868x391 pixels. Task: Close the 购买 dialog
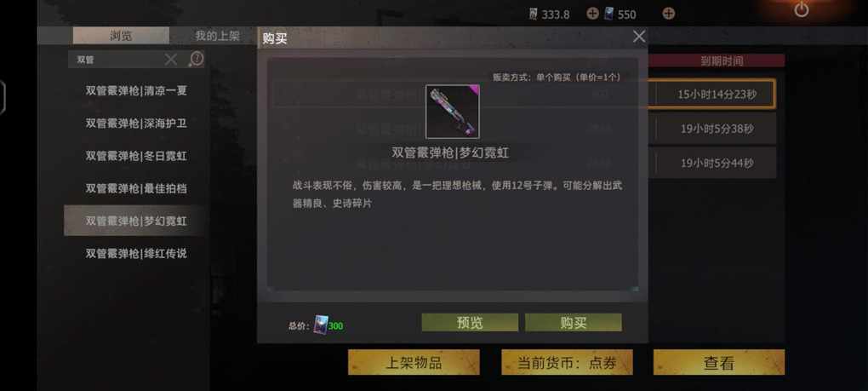639,37
